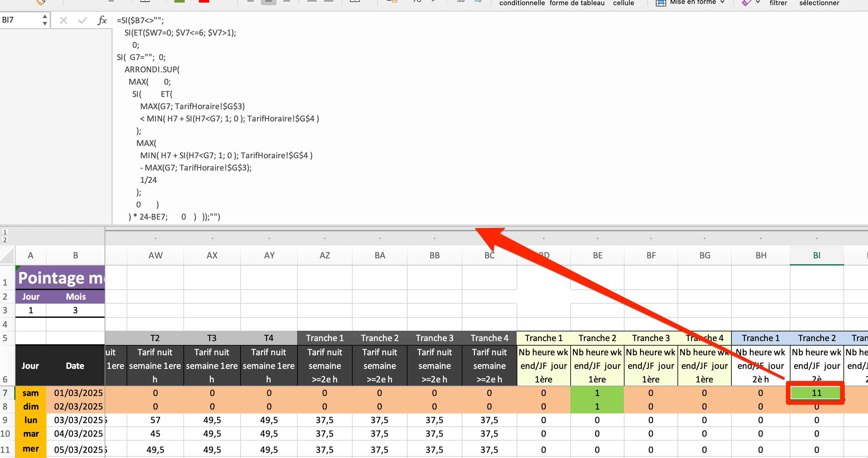Click the T2 header cell
The image size is (868, 458).
155,338
